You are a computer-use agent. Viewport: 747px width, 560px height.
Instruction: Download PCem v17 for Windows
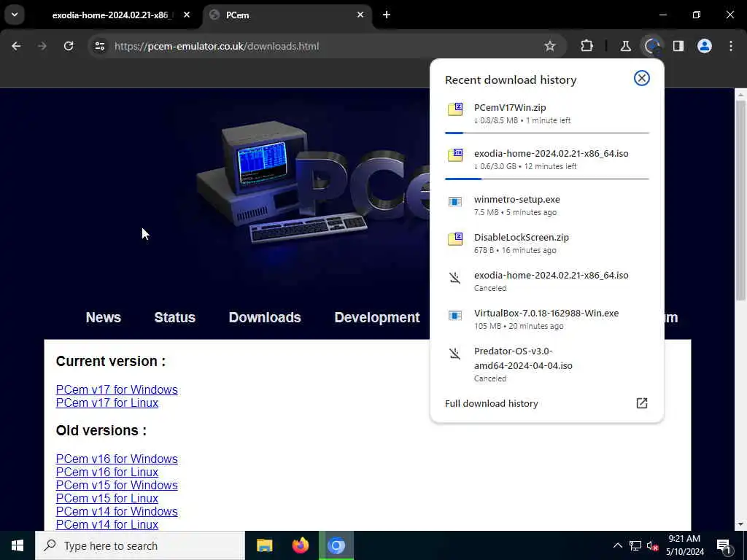[117, 389]
